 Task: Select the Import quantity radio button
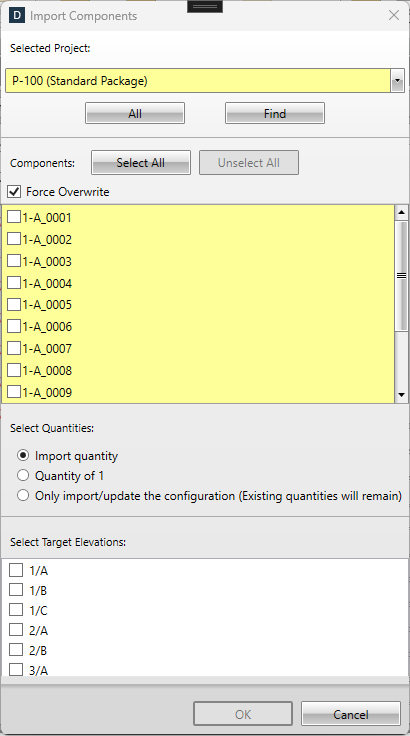(x=23, y=455)
